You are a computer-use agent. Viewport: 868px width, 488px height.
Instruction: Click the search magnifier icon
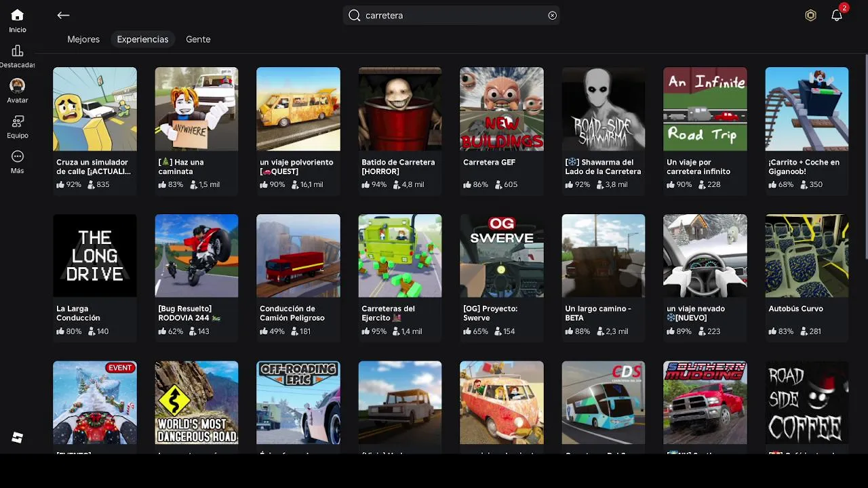[x=354, y=15]
